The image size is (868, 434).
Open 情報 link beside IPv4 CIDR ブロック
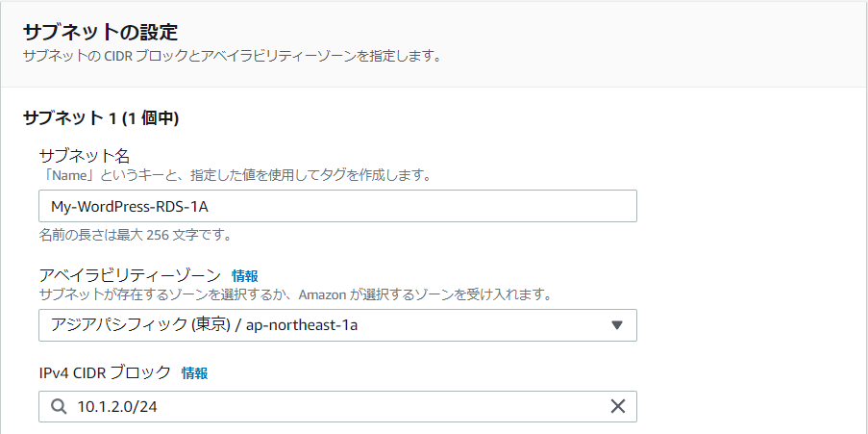tap(194, 373)
